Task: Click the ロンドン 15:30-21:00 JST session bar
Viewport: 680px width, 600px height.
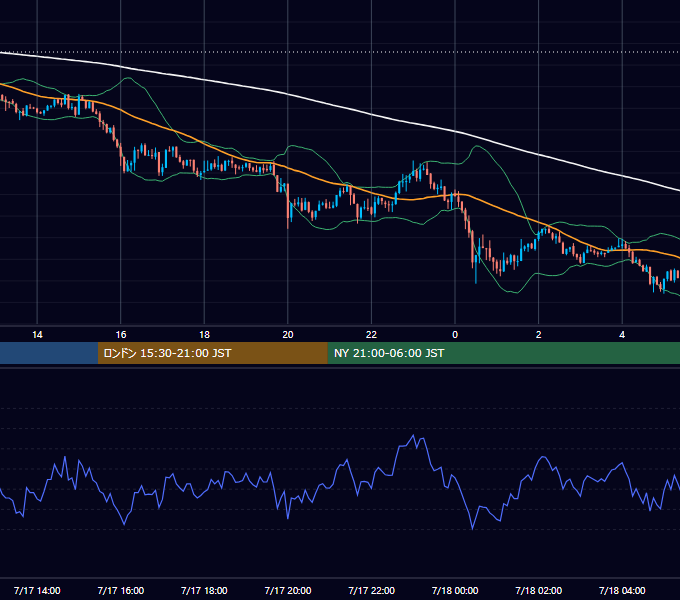Action: (x=212, y=353)
